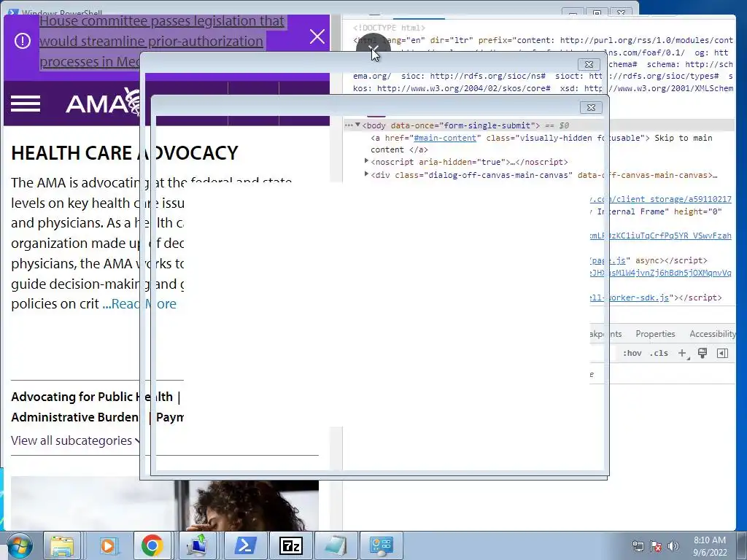
Task: Open the Administrative Burdens subcategory link
Action: click(x=75, y=417)
